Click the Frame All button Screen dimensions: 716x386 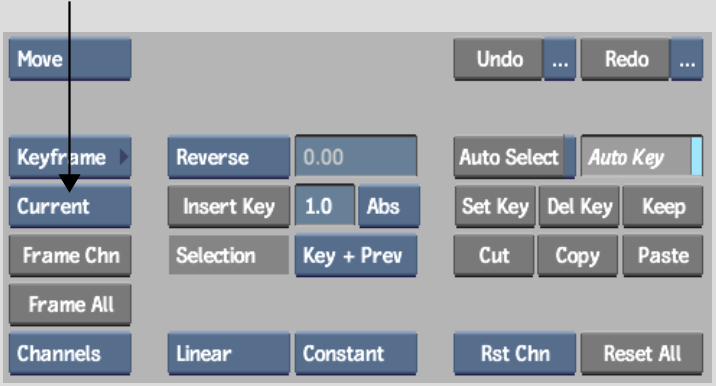[70, 304]
